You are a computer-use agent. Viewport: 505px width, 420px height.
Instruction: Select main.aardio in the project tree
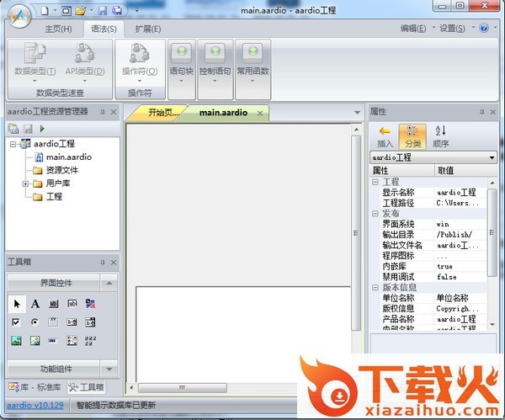[68, 157]
